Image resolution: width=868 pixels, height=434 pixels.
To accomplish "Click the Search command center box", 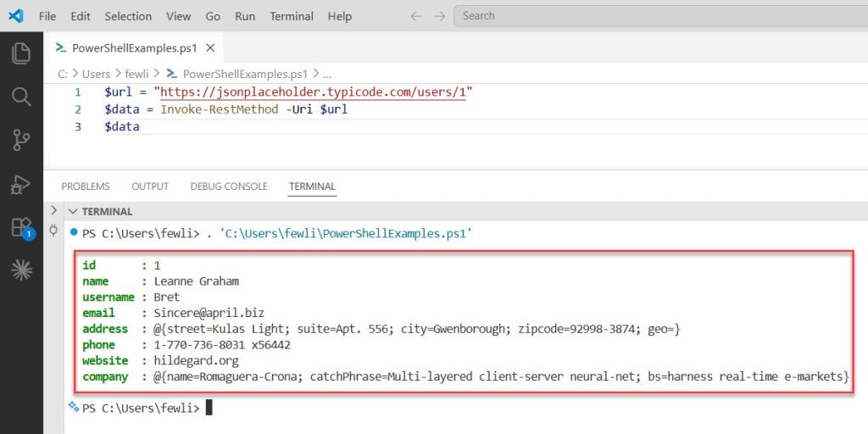I will 660,16.
